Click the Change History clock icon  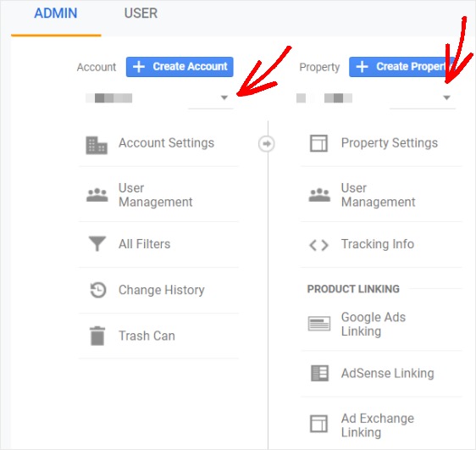[98, 290]
